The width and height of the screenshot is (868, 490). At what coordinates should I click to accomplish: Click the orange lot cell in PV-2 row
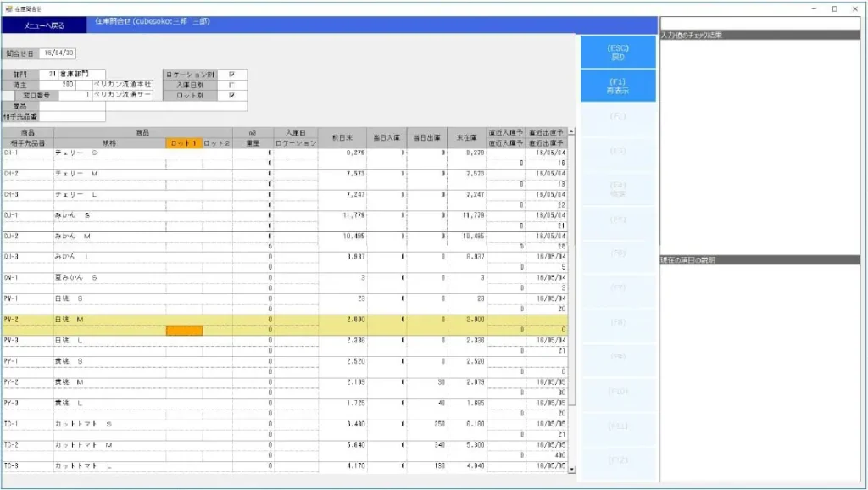pyautogui.click(x=184, y=330)
